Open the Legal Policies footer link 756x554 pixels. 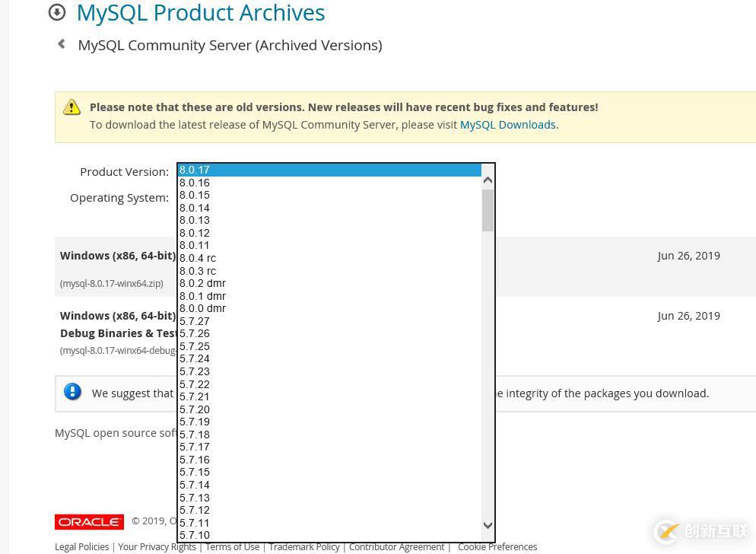[81, 546]
